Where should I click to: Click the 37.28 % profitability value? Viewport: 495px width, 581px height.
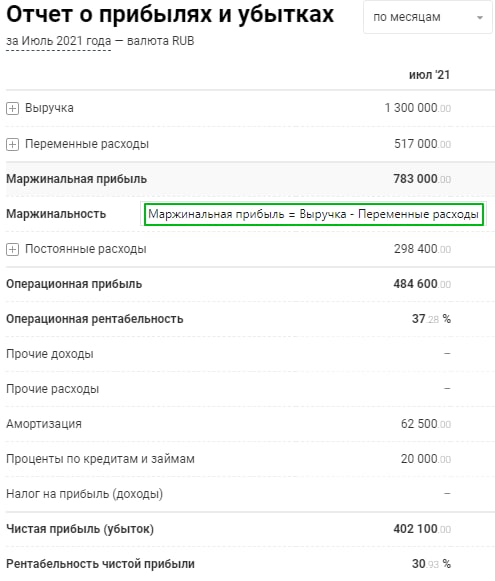point(431,319)
